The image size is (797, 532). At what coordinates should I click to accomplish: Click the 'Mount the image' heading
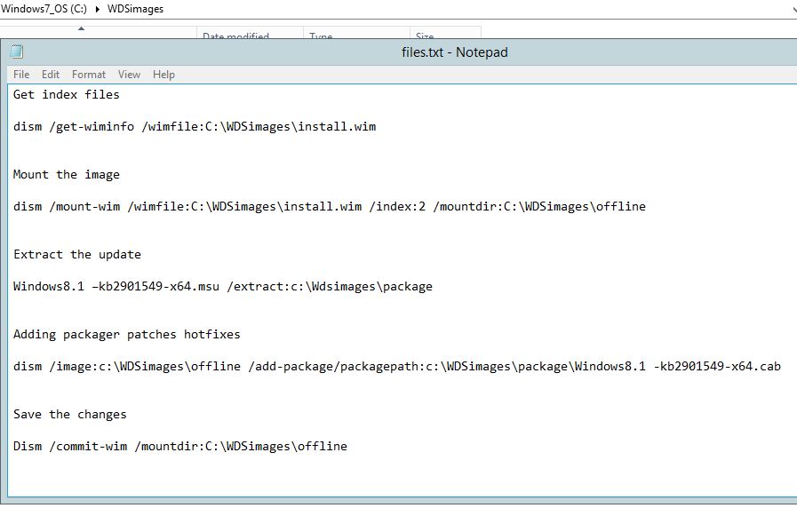point(67,174)
